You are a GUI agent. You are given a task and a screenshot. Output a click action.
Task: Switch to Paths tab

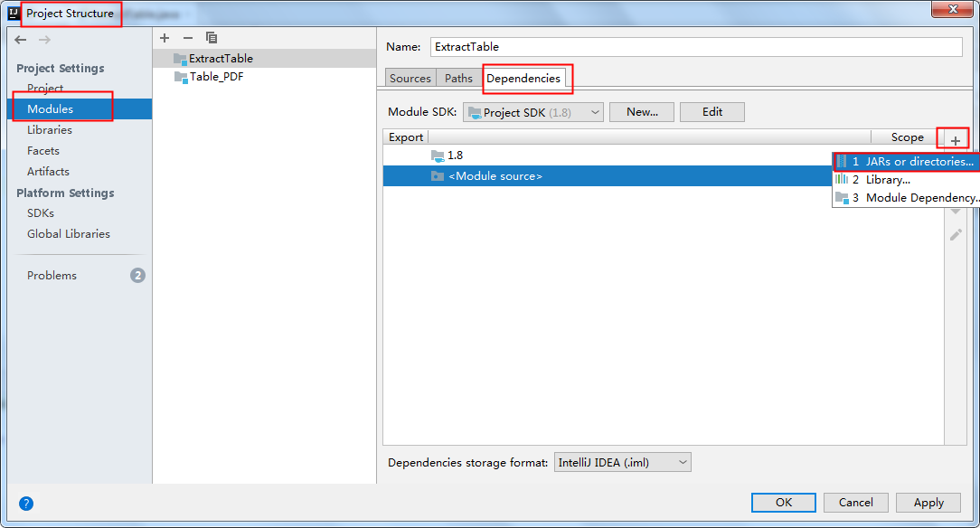coord(458,78)
